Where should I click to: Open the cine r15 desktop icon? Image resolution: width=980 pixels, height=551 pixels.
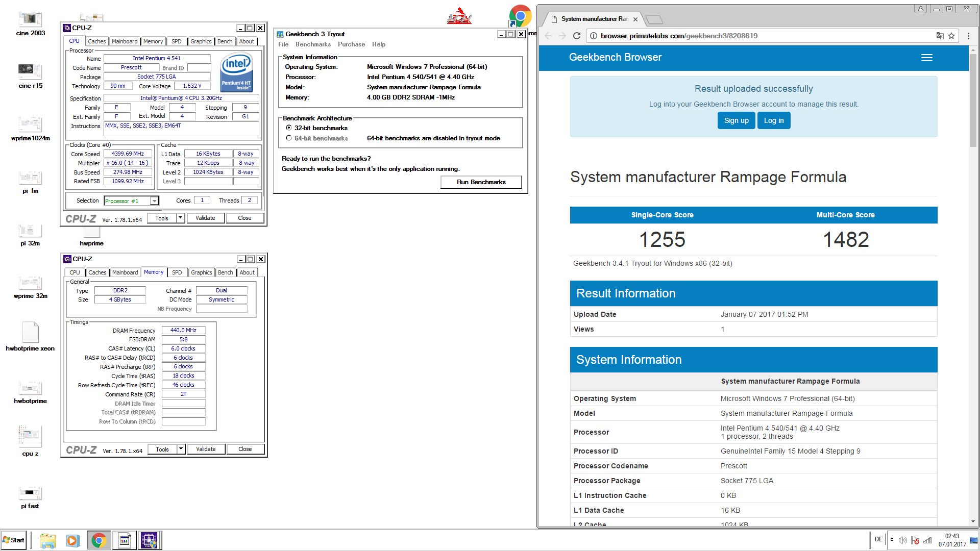pyautogui.click(x=30, y=76)
